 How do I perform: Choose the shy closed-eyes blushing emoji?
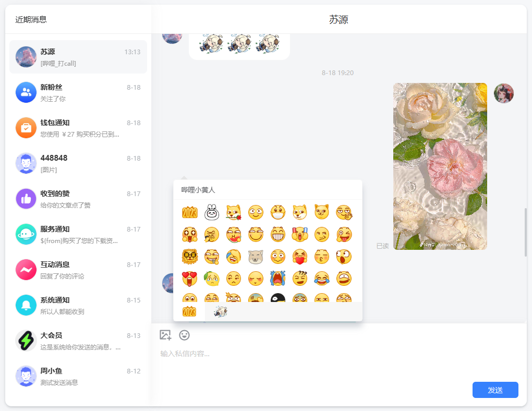tap(256, 279)
